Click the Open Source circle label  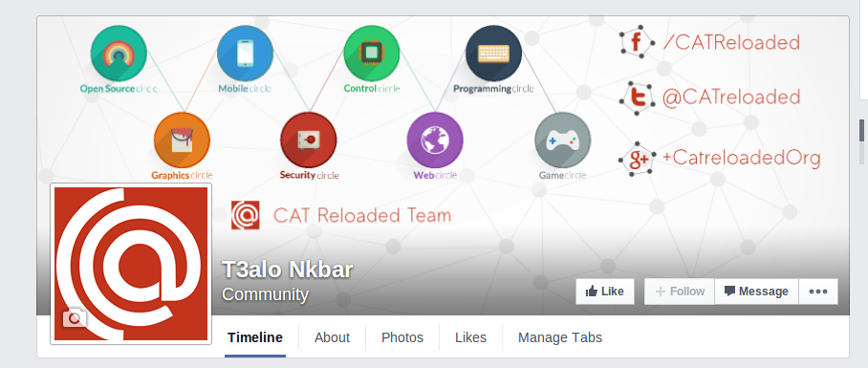[x=119, y=89]
